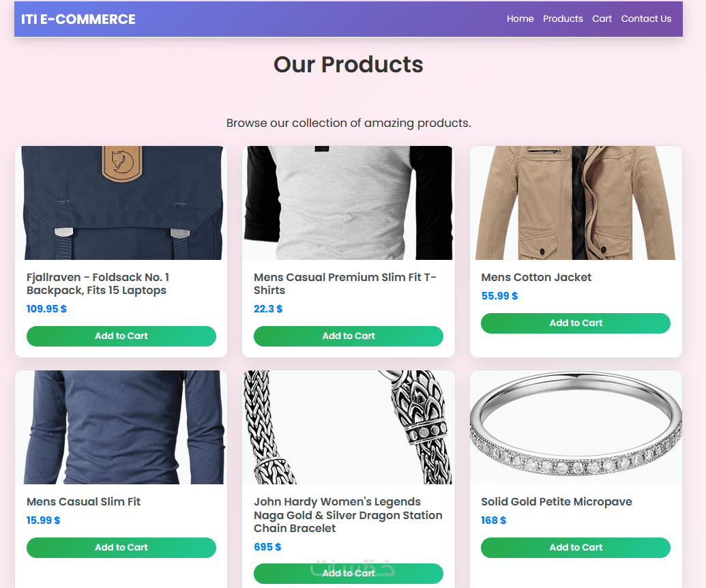Open the Contact Us nav link

(646, 19)
